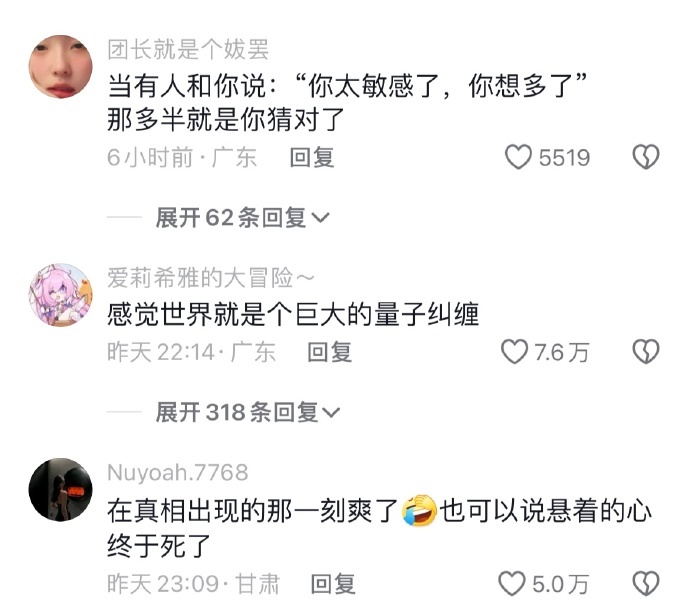Expand 62 replies under first comment
690x610 pixels.
click(x=242, y=217)
